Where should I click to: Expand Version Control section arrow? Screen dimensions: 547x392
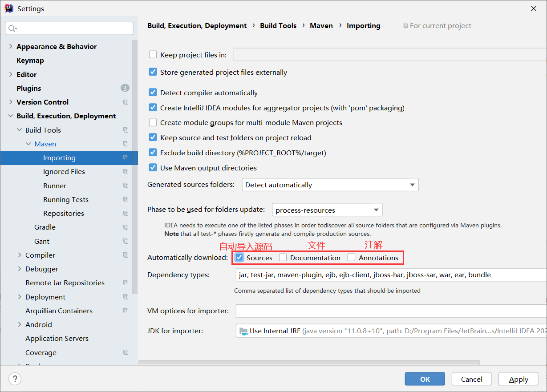tap(11, 102)
